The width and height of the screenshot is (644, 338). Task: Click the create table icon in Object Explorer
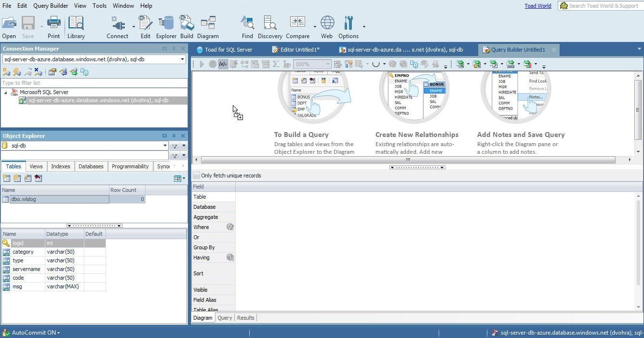(6, 178)
